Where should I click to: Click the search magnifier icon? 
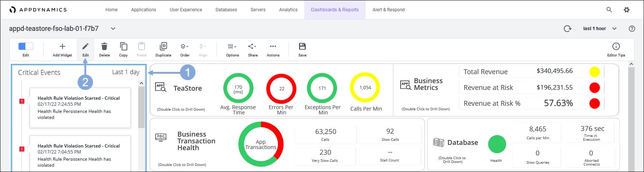pos(609,10)
